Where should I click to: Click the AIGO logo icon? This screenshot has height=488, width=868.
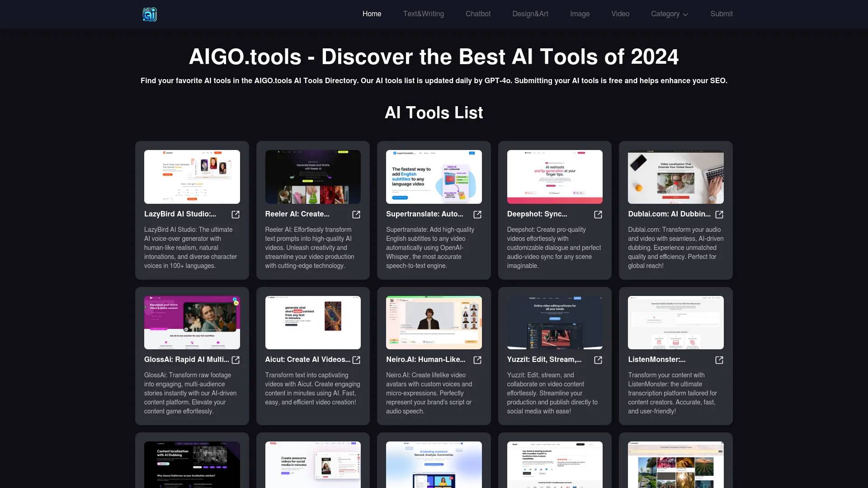150,14
